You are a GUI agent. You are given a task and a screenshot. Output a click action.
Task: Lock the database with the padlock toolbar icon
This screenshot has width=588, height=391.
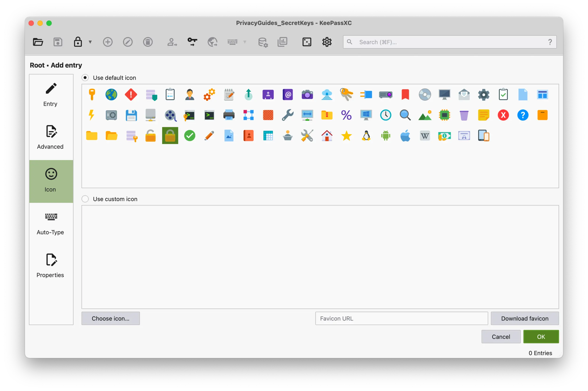pos(77,42)
